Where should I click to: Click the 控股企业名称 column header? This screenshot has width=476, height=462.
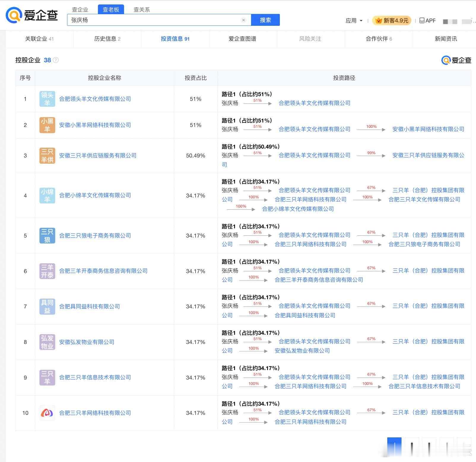point(104,78)
